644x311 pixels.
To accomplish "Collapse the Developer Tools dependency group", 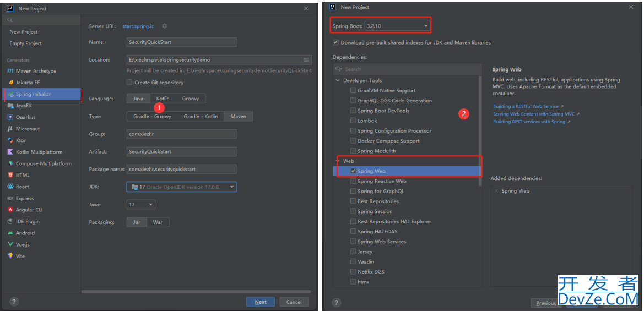I will [338, 80].
